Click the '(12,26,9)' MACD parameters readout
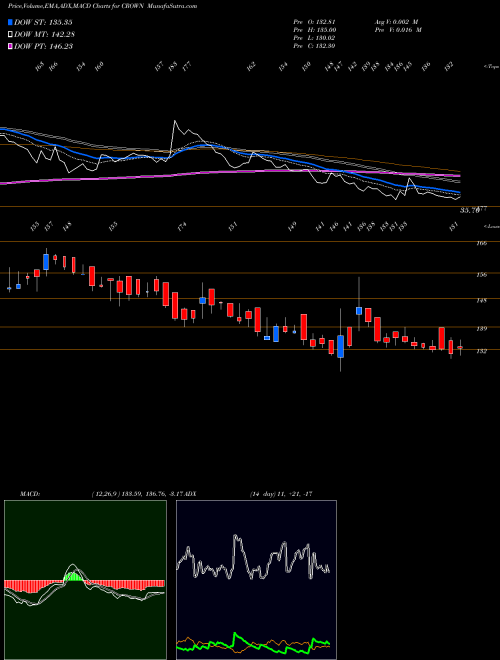This screenshot has height=660, width=500. tap(104, 494)
